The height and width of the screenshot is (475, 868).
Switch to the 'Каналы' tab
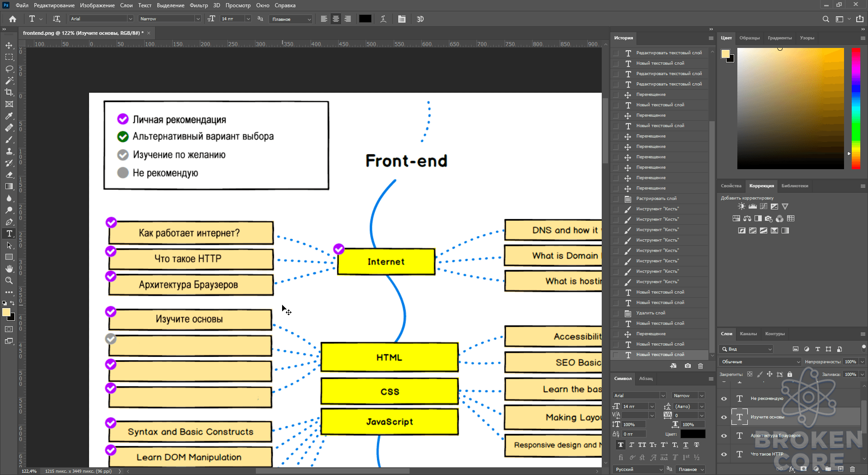tap(748, 334)
